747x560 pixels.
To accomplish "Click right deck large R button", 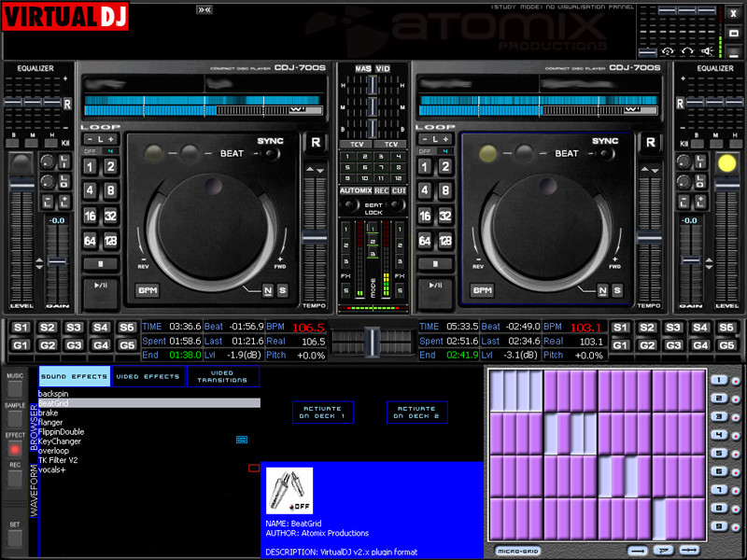I will point(650,143).
